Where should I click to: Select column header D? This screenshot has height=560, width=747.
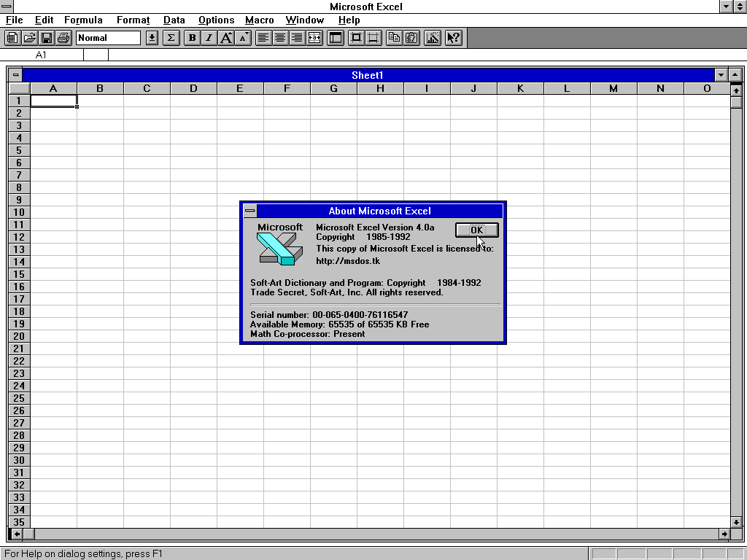[193, 88]
